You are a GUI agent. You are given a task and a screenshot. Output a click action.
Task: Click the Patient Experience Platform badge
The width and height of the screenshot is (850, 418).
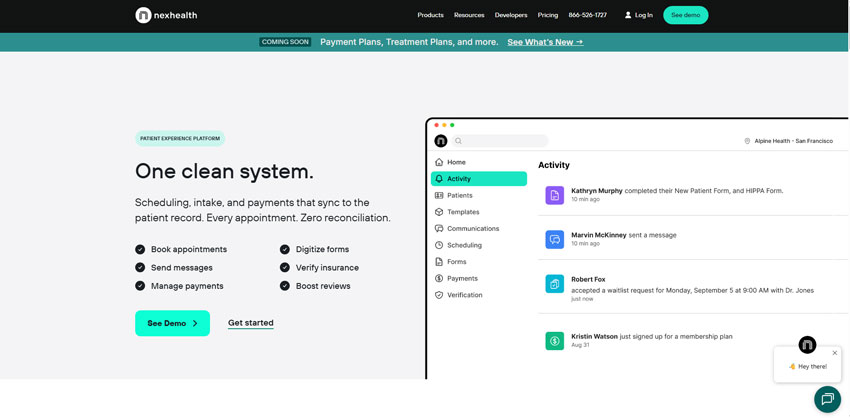coord(180,138)
